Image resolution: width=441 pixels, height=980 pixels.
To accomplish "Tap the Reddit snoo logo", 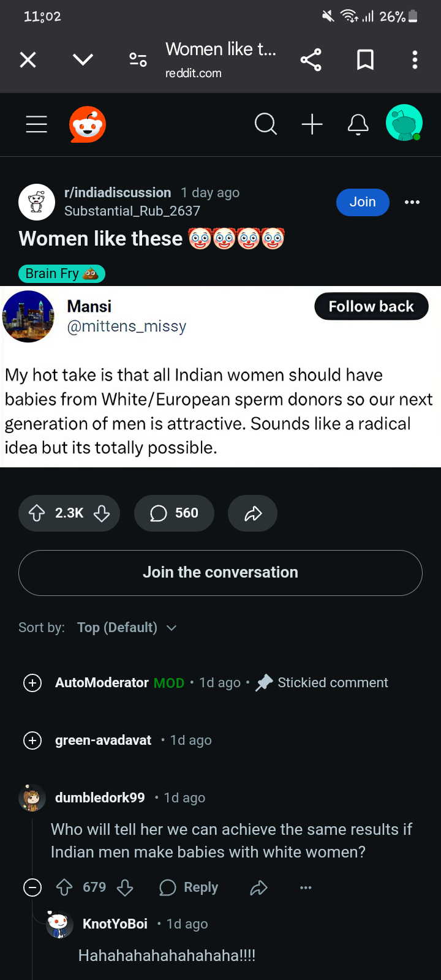I will click(x=88, y=124).
